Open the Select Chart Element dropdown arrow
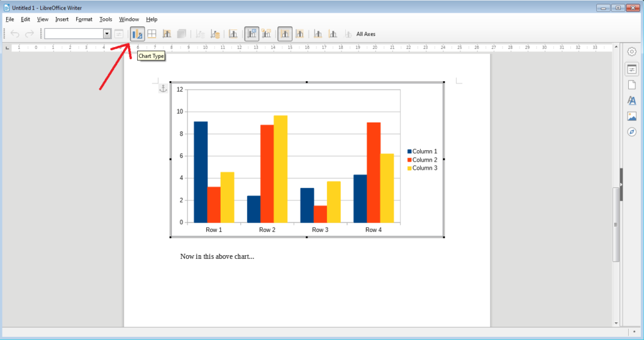Viewport: 644px width, 340px height. 107,34
